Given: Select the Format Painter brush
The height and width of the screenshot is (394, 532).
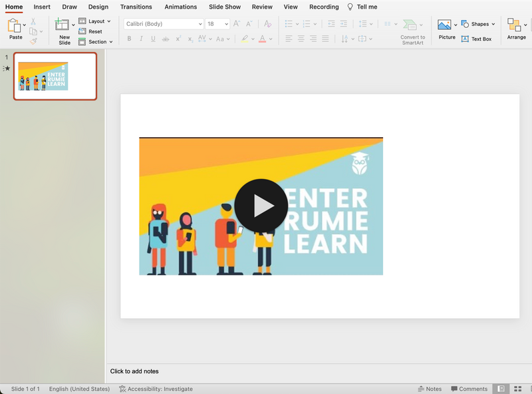Looking at the screenshot, I should pos(33,41).
